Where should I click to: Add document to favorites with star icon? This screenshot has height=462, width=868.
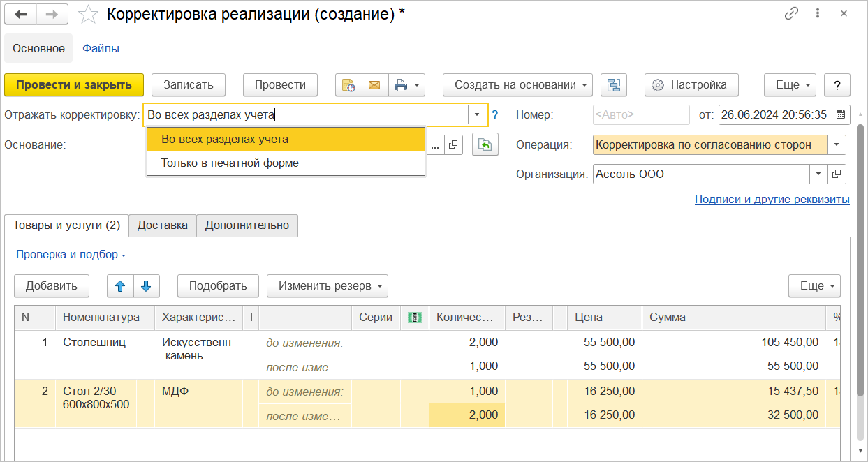[88, 15]
